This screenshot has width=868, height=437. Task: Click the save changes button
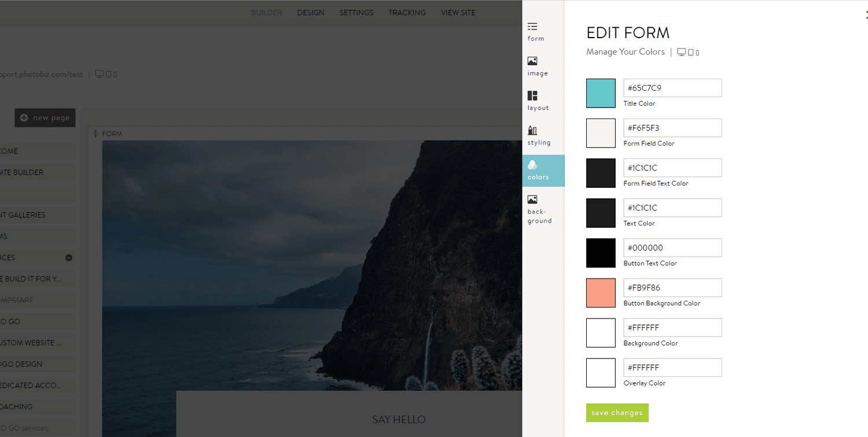tap(617, 413)
